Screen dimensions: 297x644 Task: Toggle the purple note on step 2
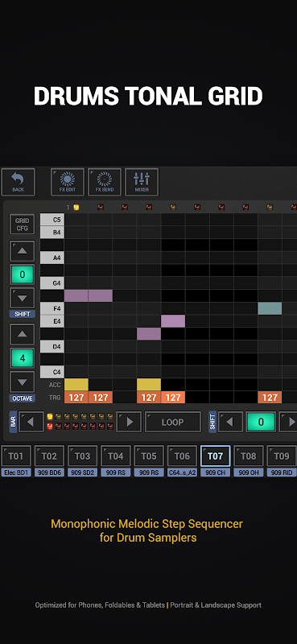(x=101, y=295)
